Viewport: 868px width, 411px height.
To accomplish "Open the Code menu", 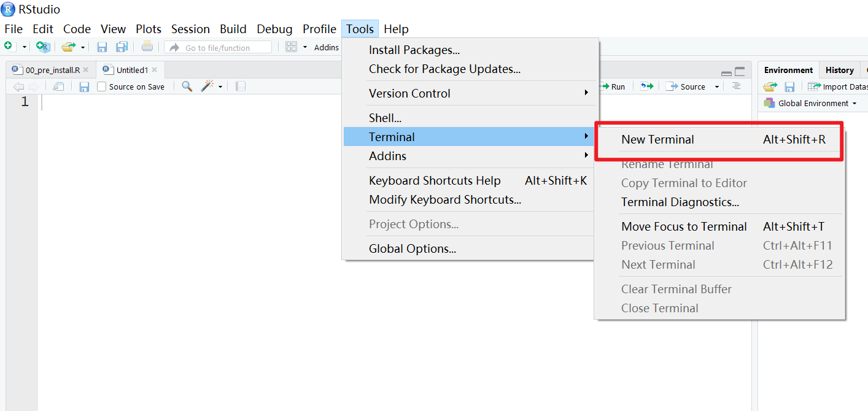I will (x=77, y=29).
